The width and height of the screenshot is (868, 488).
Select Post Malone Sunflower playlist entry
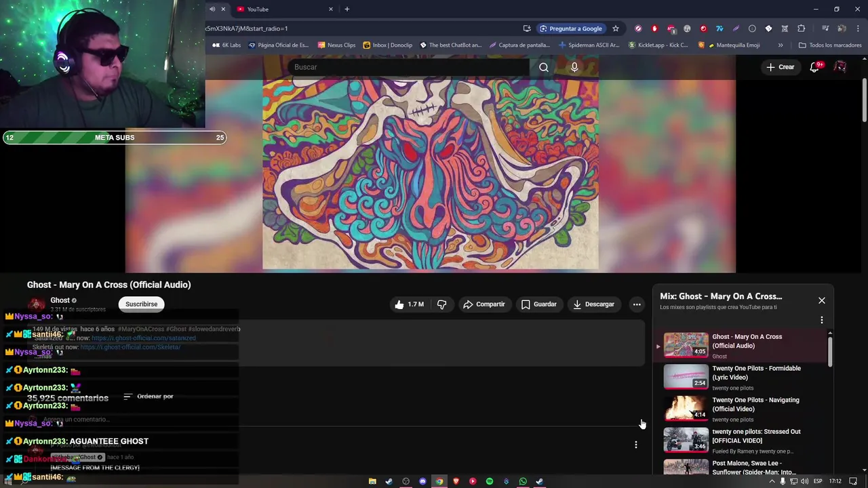[742, 468]
